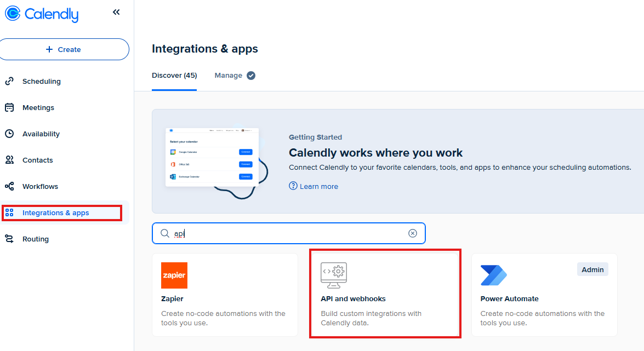Click the Getting Started calendar preview image
The width and height of the screenshot is (644, 351).
tap(213, 158)
